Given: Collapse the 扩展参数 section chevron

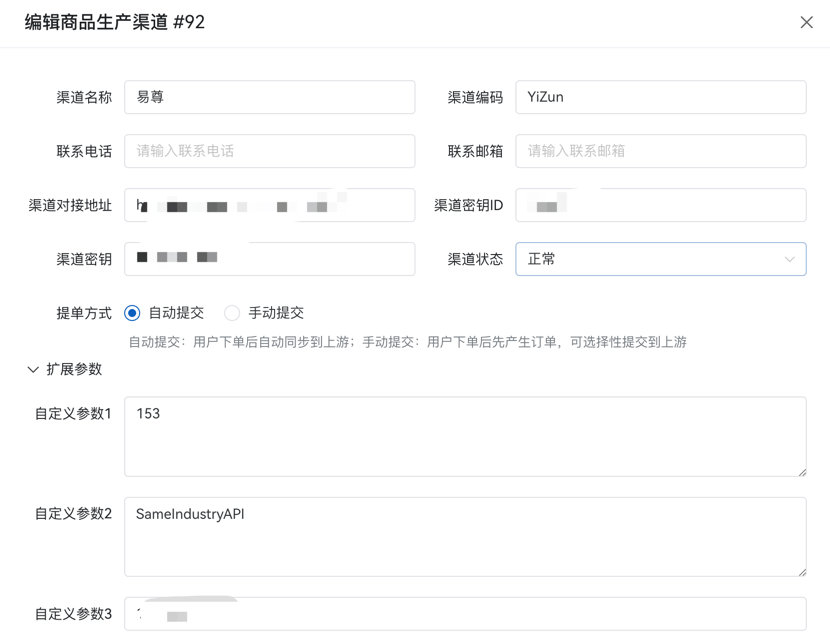Looking at the screenshot, I should (x=33, y=370).
